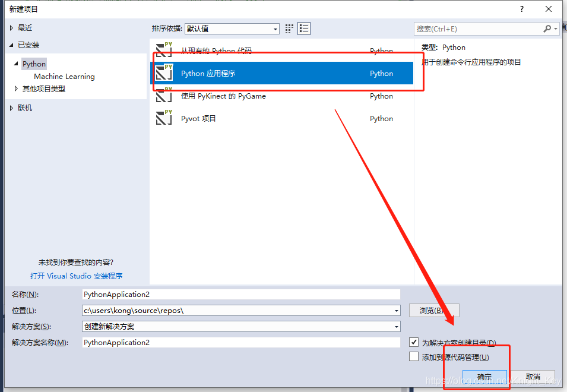Click the PyKinect PyGame template icon
Viewport: 567px width, 392px height.
(164, 96)
